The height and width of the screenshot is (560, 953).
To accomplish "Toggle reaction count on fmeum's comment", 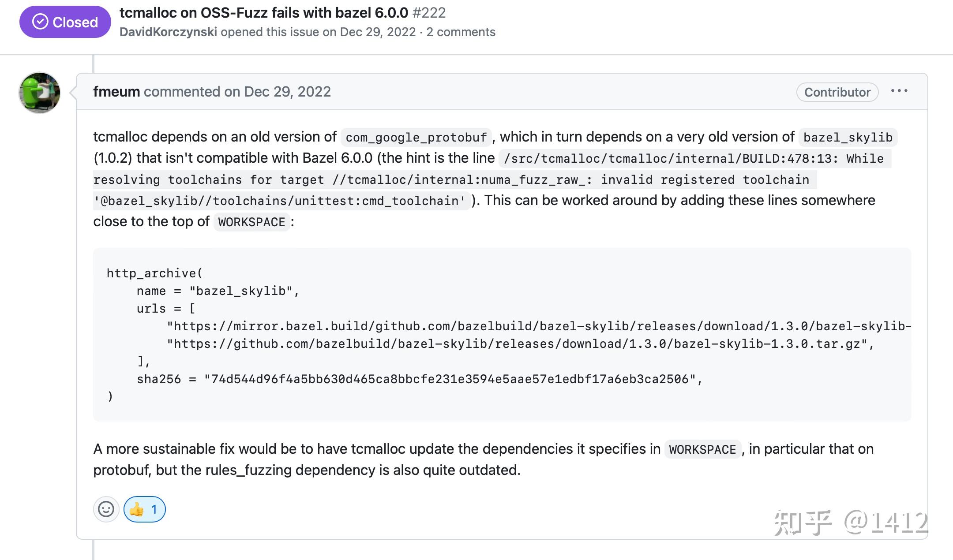I will pyautogui.click(x=146, y=509).
